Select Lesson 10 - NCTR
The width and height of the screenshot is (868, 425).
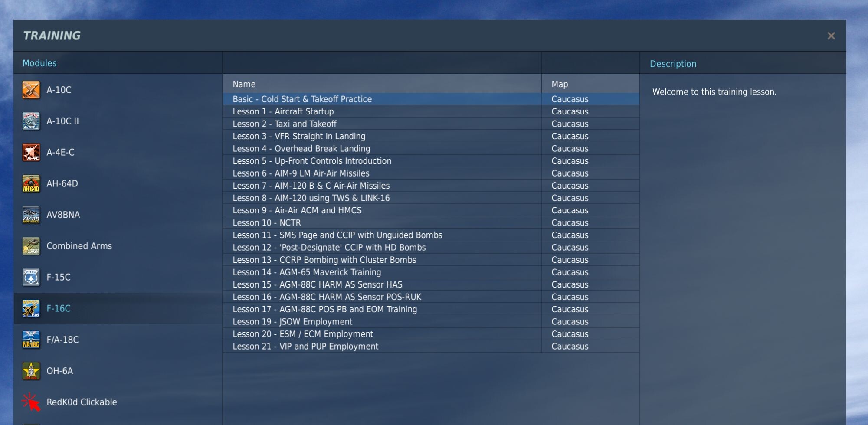click(x=382, y=223)
